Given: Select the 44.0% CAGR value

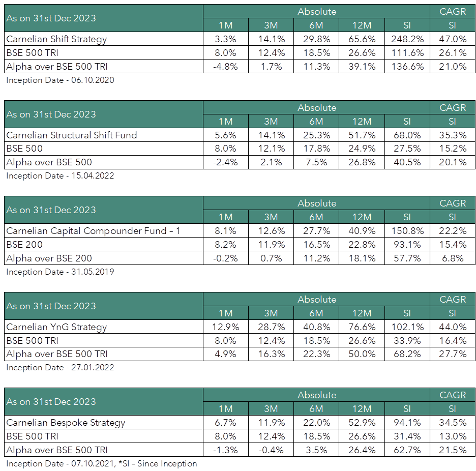Looking at the screenshot, I should tap(453, 327).
